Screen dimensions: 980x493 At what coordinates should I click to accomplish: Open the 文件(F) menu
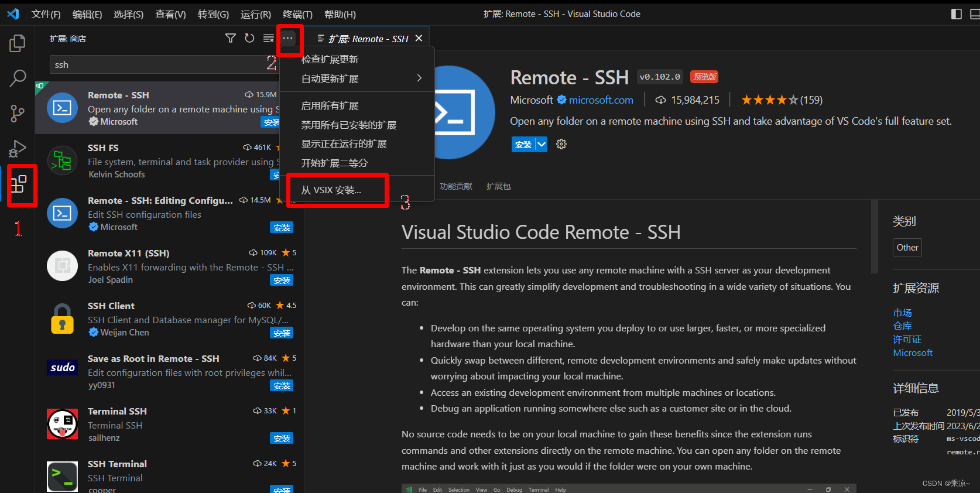click(46, 14)
